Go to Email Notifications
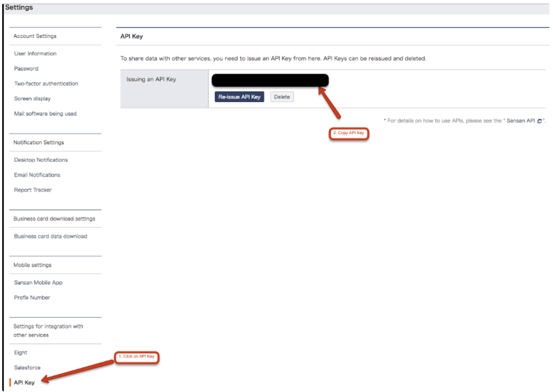 tap(37, 175)
